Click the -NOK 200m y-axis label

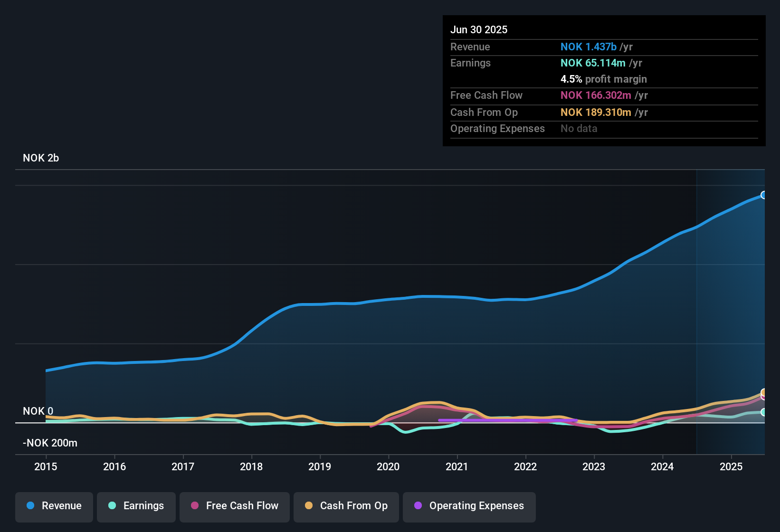(50, 443)
